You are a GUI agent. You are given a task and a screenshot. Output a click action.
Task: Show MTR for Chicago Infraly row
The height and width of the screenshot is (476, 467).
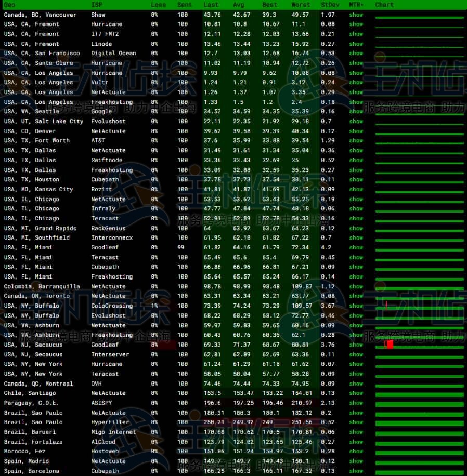click(x=356, y=208)
